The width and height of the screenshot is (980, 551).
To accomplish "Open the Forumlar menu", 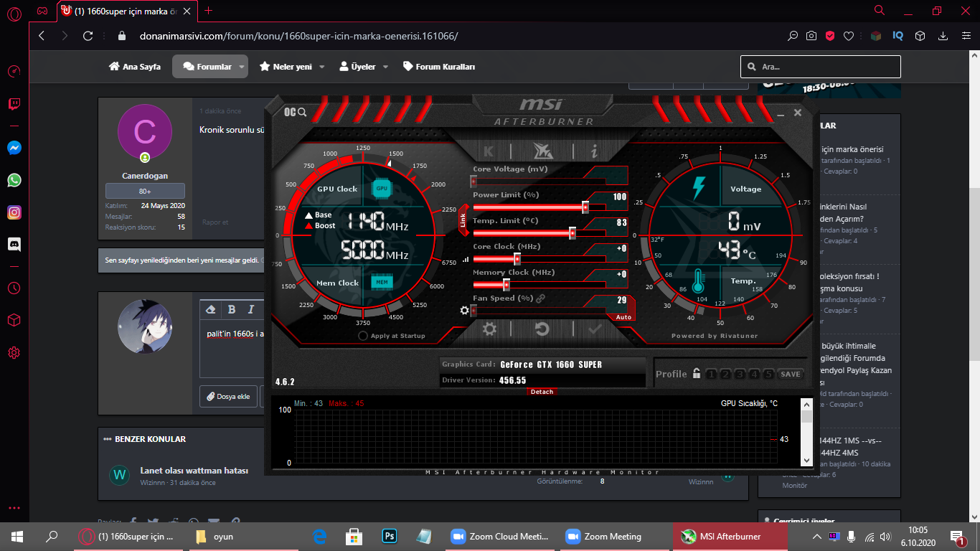I will (x=207, y=67).
